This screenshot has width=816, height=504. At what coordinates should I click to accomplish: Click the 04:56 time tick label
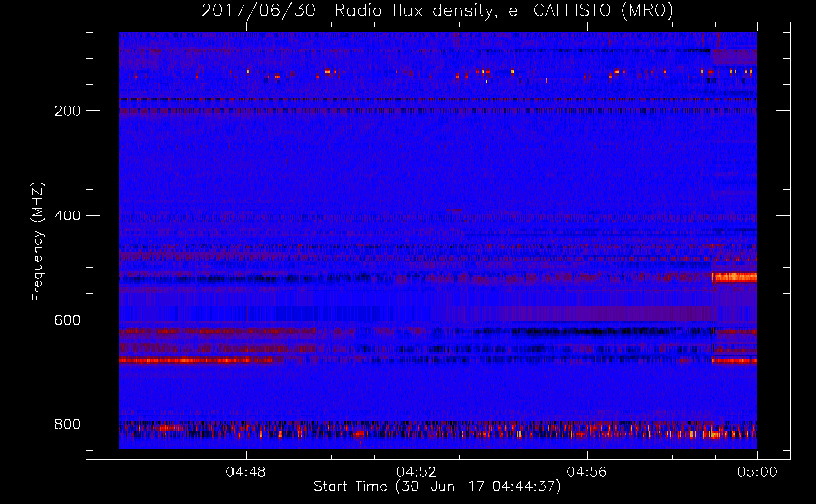tap(587, 472)
